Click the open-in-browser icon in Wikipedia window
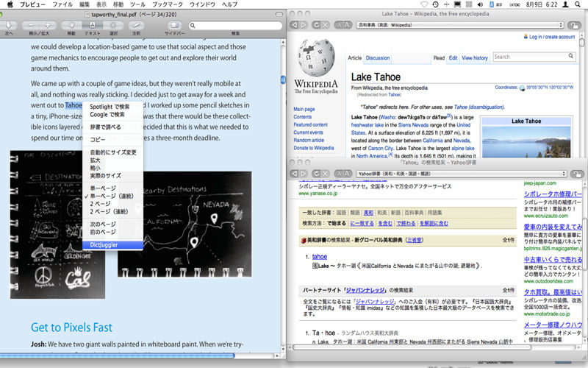 pos(574,25)
